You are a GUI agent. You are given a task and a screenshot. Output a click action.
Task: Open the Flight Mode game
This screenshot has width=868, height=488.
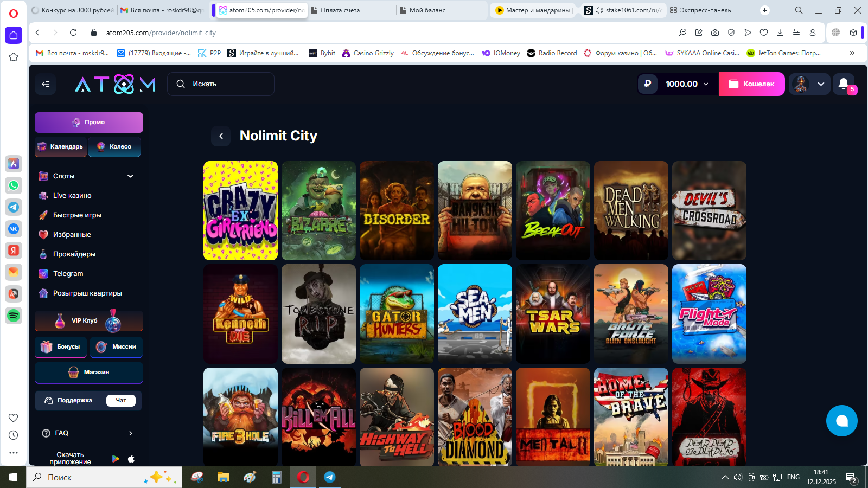tap(709, 314)
